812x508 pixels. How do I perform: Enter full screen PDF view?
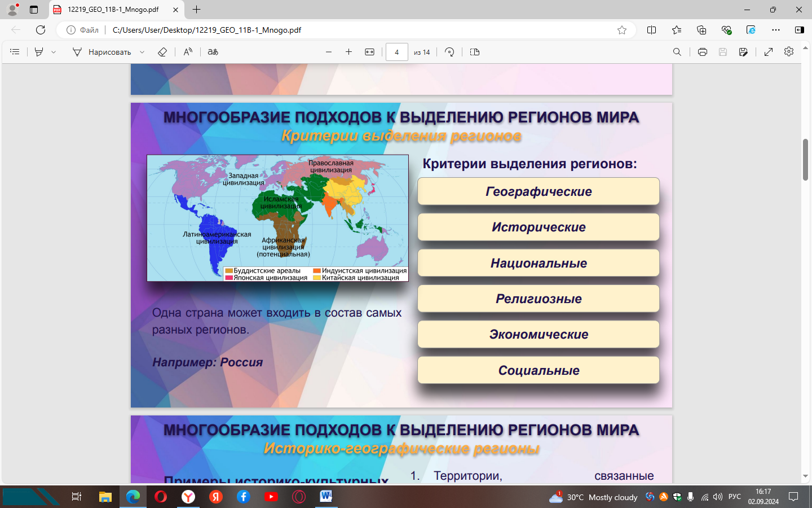click(x=769, y=52)
